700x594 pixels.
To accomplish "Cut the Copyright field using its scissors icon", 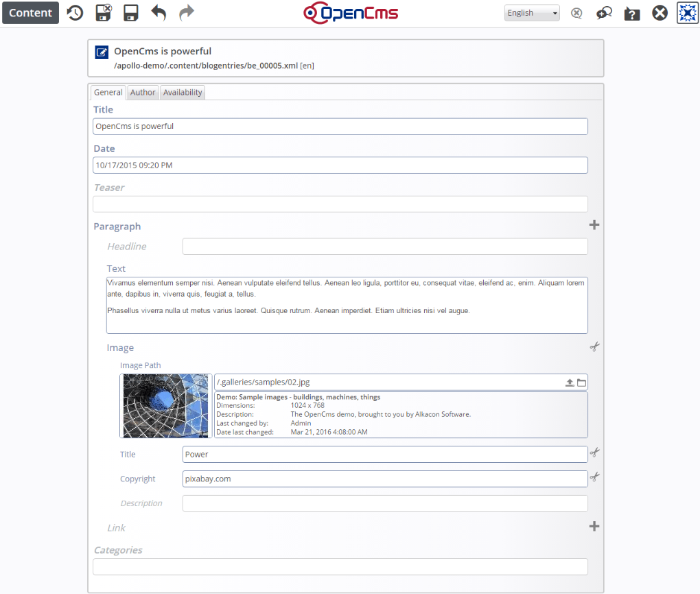I will pyautogui.click(x=594, y=476).
